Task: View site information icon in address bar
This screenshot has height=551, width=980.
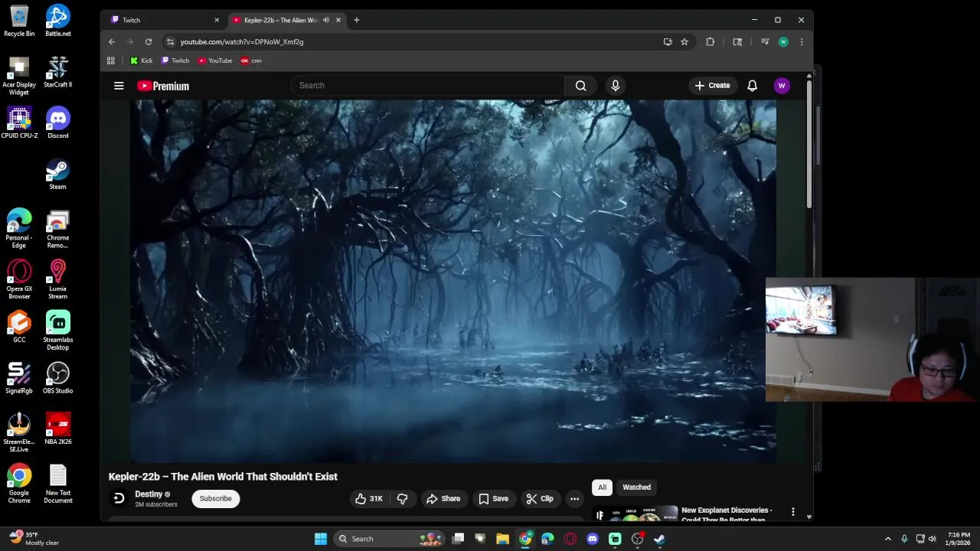Action: 170,42
